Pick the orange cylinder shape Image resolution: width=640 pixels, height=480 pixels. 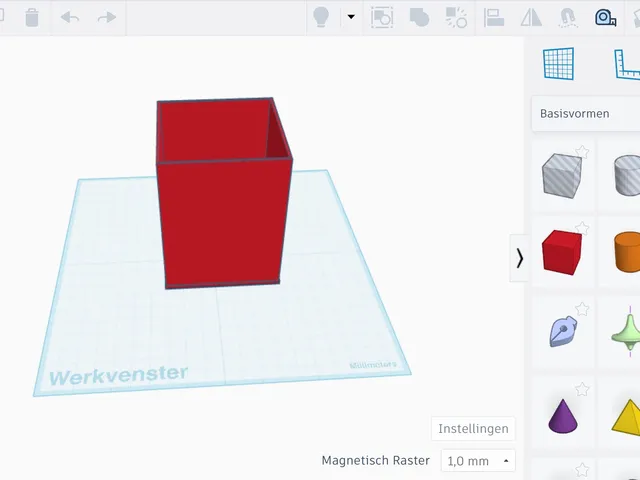[x=627, y=251]
